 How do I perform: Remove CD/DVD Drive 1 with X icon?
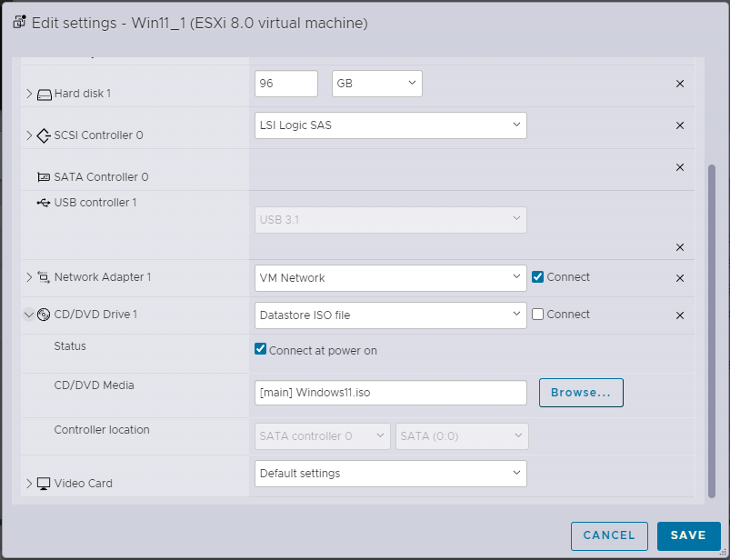click(679, 315)
